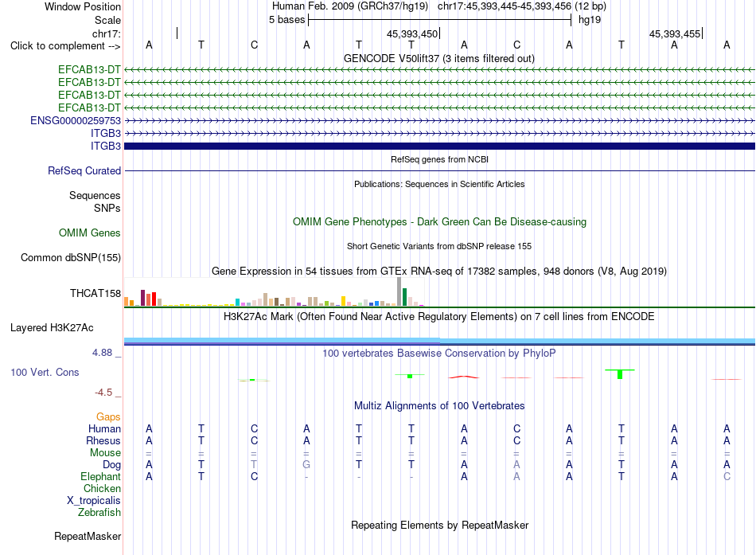Select the Zebrafish alignment row label
Image resolution: width=756 pixels, height=555 pixels.
click(99, 513)
